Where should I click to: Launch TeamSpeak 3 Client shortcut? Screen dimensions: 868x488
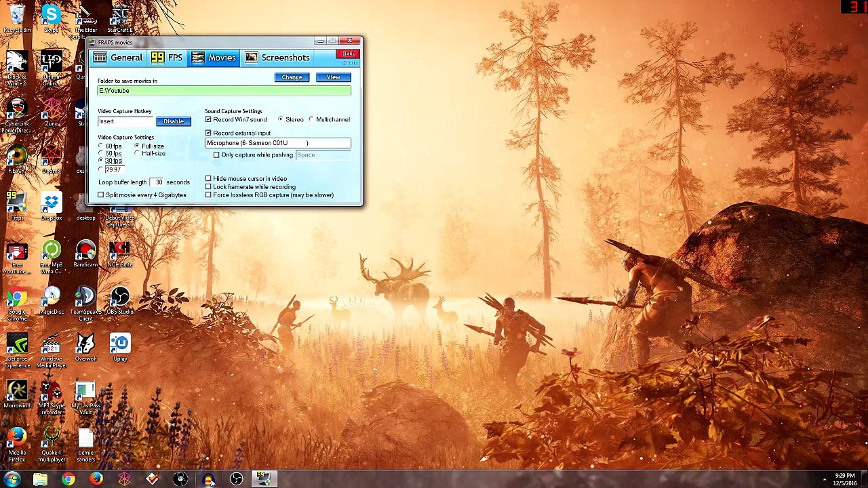tap(85, 305)
